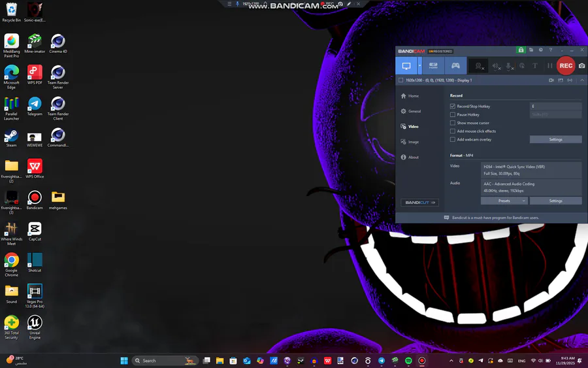Select Bandicam screen recording mode icon

(406, 66)
